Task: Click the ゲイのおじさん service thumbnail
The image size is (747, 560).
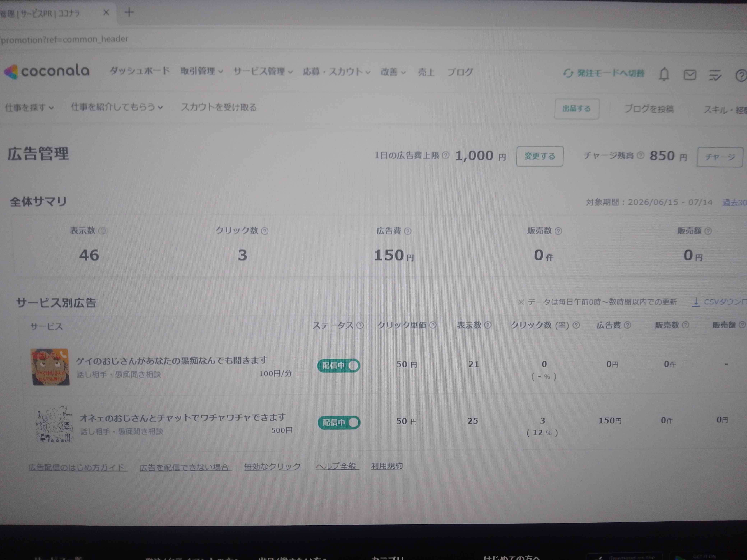Action: coord(50,367)
